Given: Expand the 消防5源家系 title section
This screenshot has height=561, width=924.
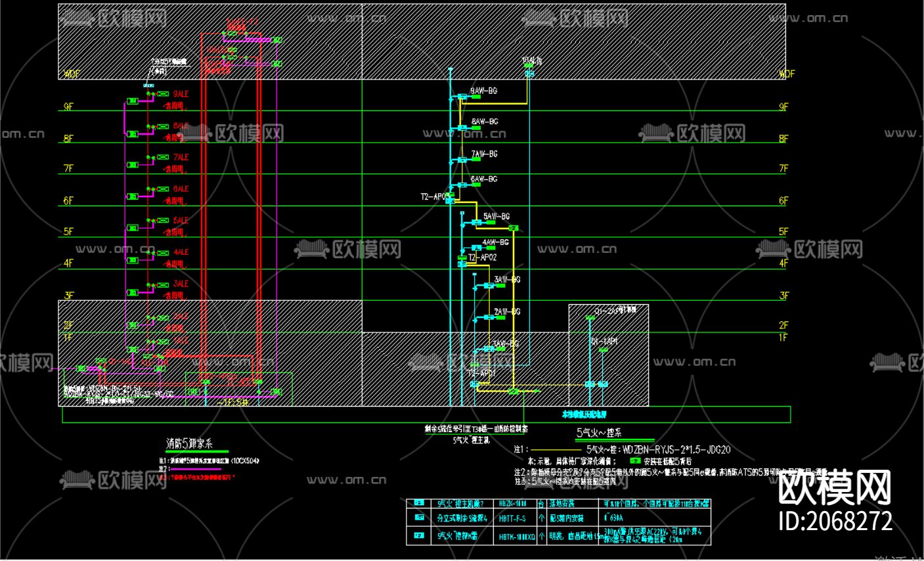Looking at the screenshot, I should (x=189, y=444).
